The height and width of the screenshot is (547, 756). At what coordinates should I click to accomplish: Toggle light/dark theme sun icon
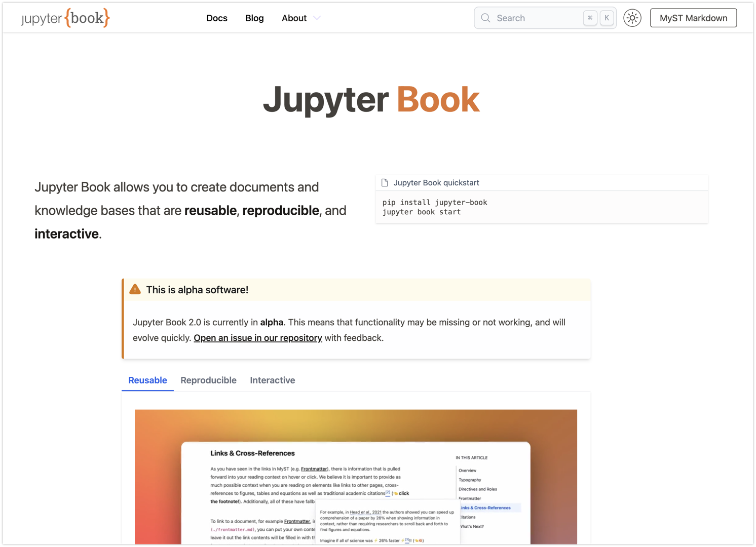632,18
